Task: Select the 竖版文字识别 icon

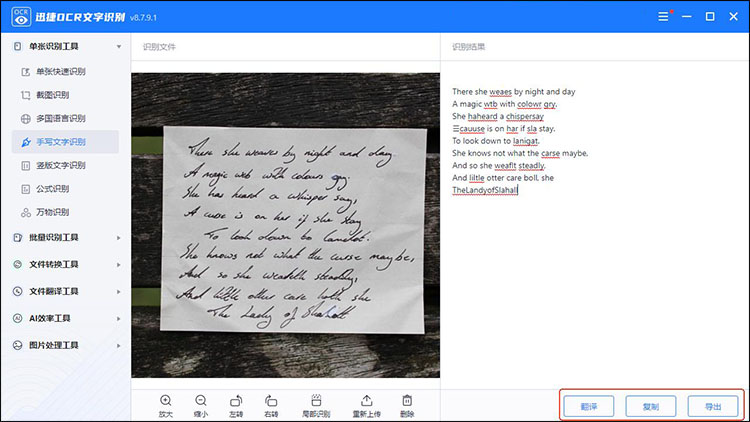Action: tap(26, 166)
